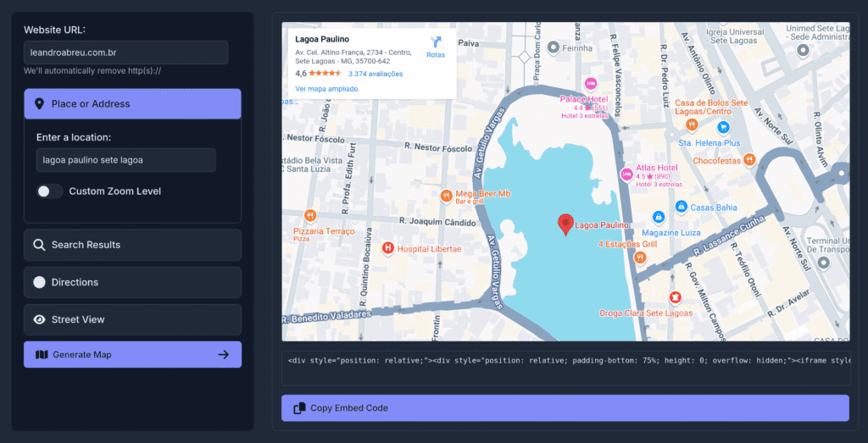Click the Ver mapa ampliado link
This screenshot has height=443, width=868.
click(x=326, y=88)
